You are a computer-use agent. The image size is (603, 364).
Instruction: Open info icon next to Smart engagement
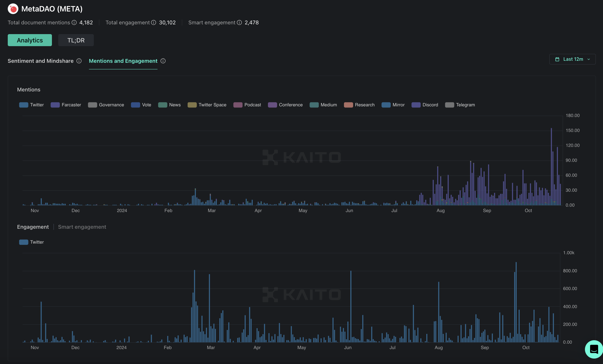coord(239,23)
